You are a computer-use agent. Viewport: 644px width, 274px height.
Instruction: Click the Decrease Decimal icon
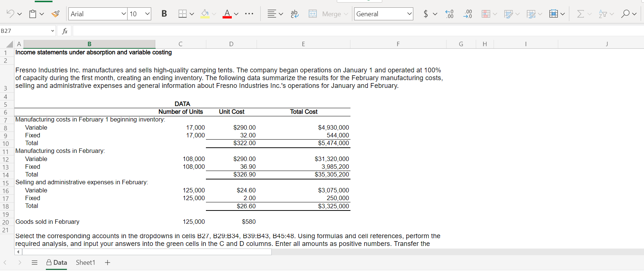468,14
